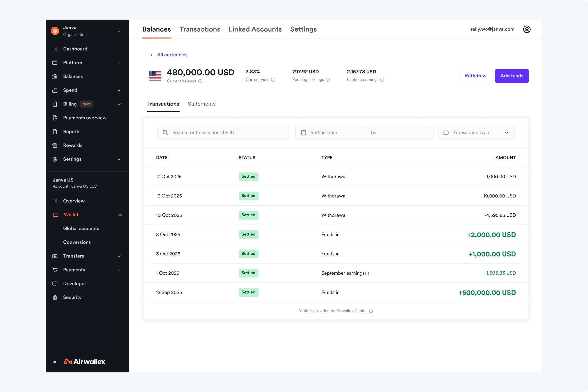The height and width of the screenshot is (392, 588).
Task: Click the Pending earnings info icon
Action: (x=328, y=79)
